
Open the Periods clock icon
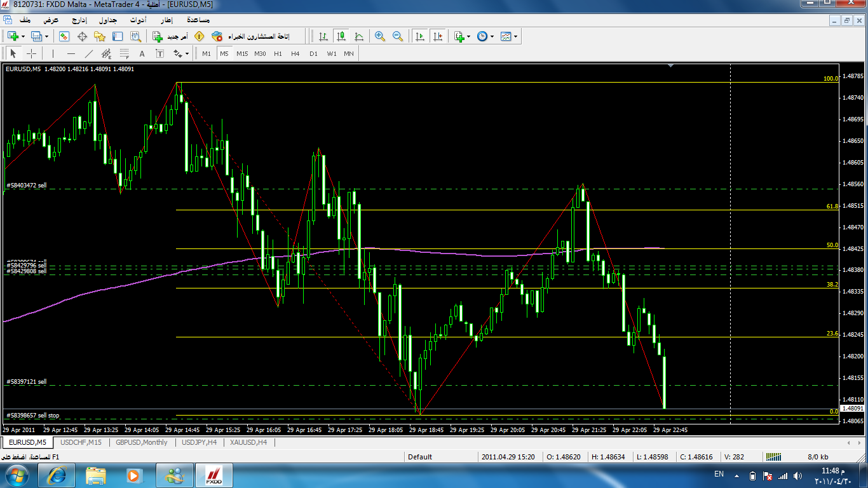tap(482, 37)
